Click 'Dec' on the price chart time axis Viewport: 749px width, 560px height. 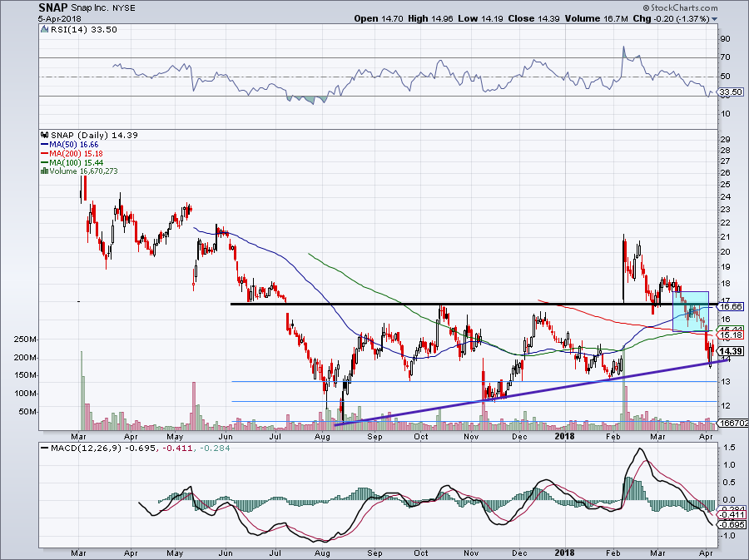[x=519, y=437]
